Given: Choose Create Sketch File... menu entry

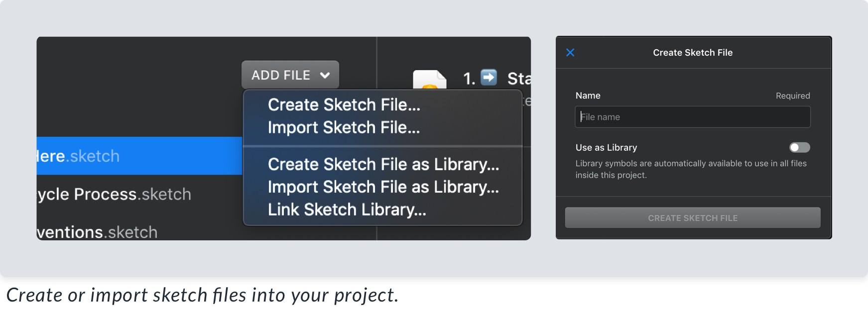Looking at the screenshot, I should tap(344, 105).
